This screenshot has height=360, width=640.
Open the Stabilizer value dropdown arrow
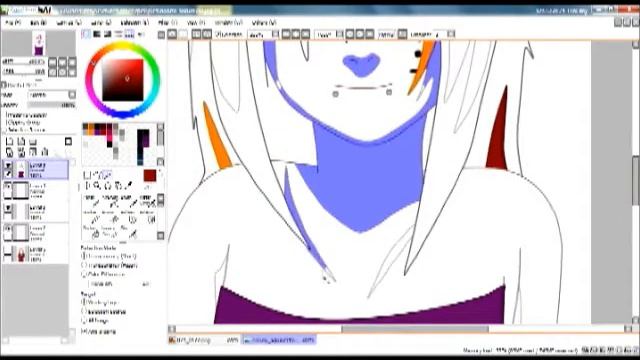point(451,34)
